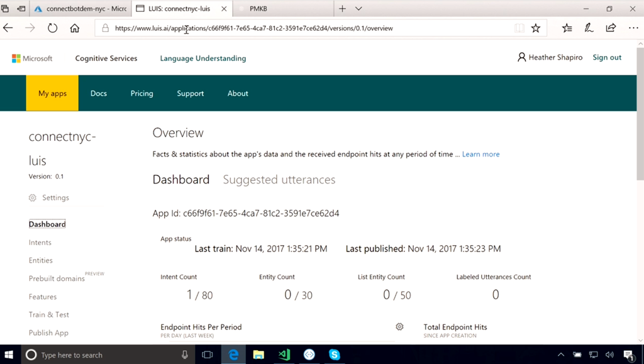Expand the browser tab list chevron
The width and height of the screenshot is (644, 364).
(x=358, y=9)
